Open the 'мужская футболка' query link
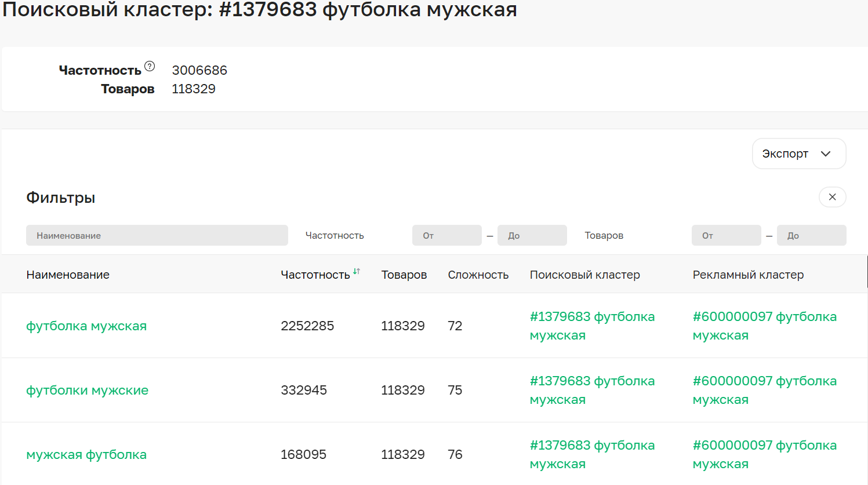 tap(86, 454)
